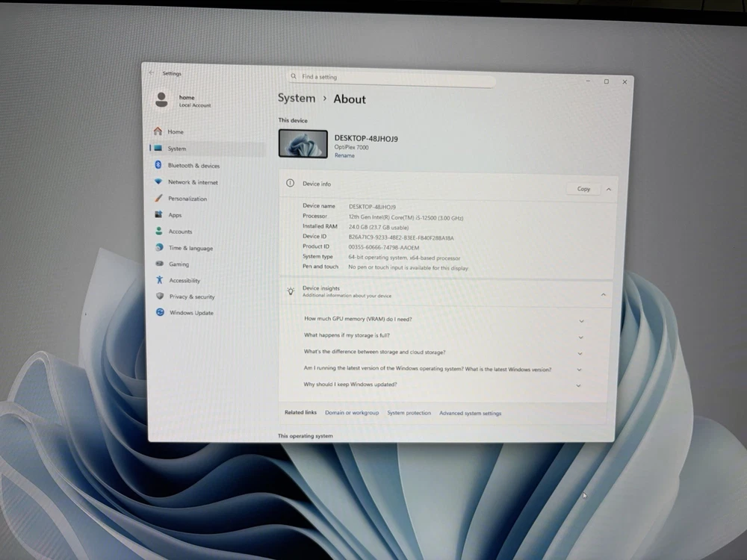747x560 pixels.
Task: Click the Copy button for device info
Action: point(583,189)
